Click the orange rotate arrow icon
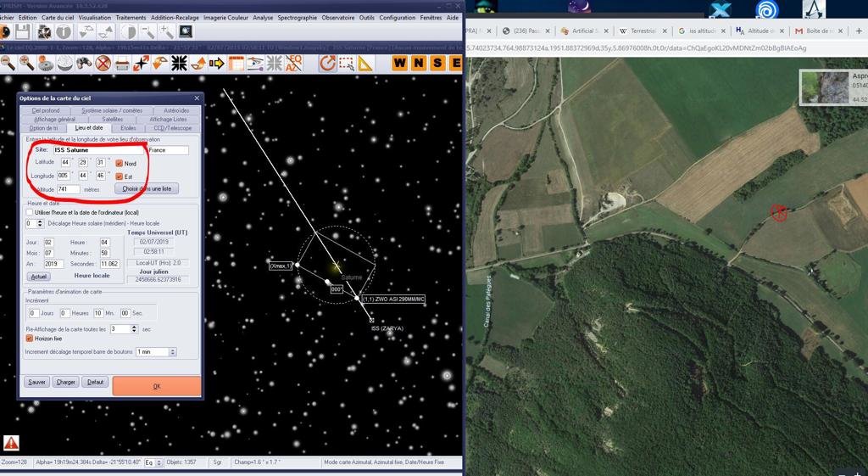Screen dimensions: 868x476 [328, 63]
